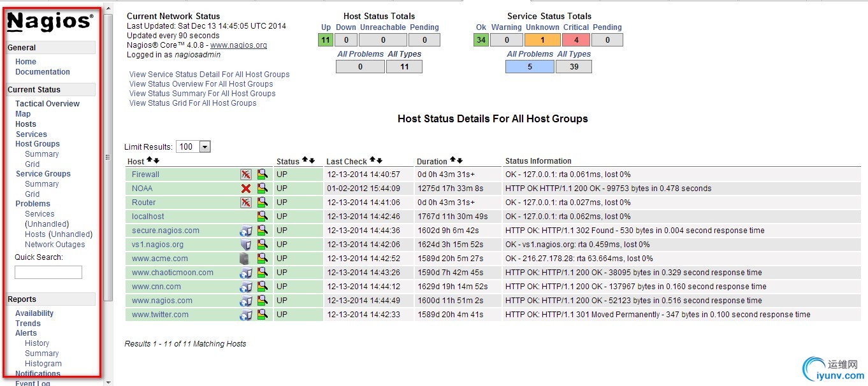The height and width of the screenshot is (386, 868).
Task: Open Service Groups in the sidebar
Action: pyautogui.click(x=43, y=174)
